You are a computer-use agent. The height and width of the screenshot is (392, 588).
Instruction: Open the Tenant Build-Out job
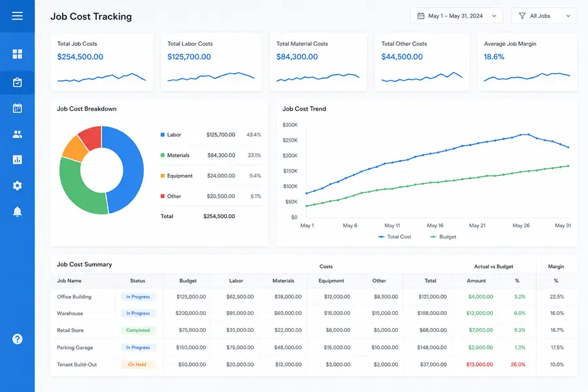tap(314, 365)
